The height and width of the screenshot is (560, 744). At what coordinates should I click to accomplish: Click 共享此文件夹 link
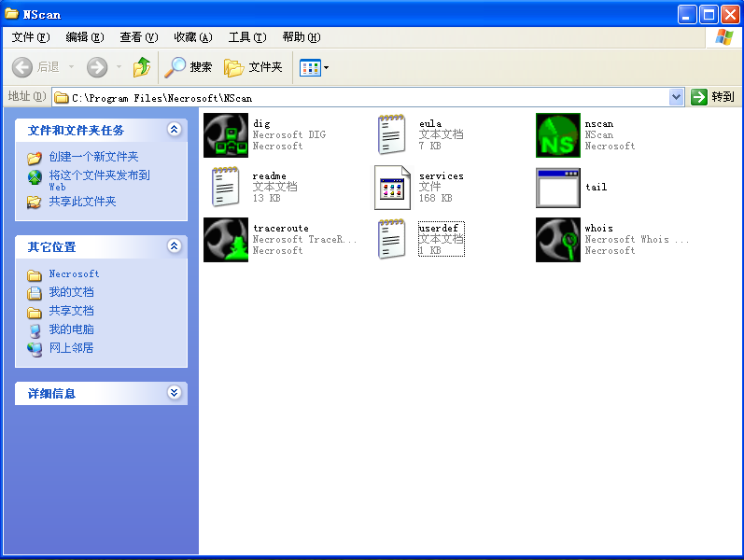(82, 202)
